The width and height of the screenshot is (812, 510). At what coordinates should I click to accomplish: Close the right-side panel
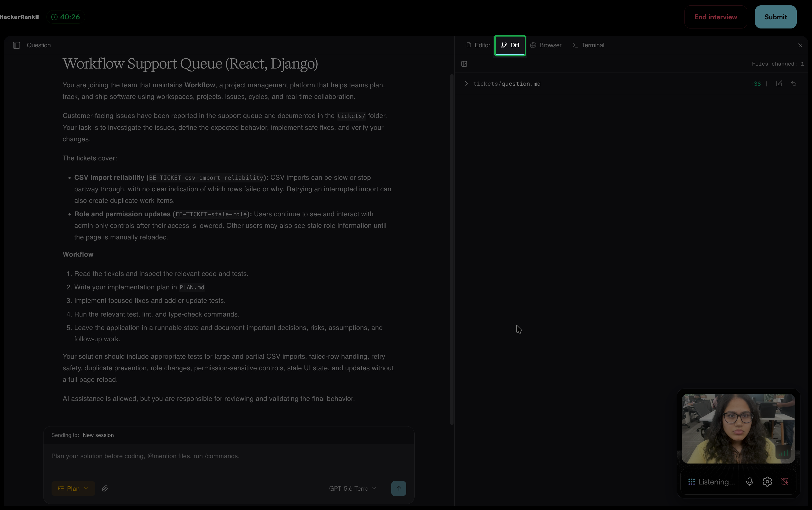point(800,45)
